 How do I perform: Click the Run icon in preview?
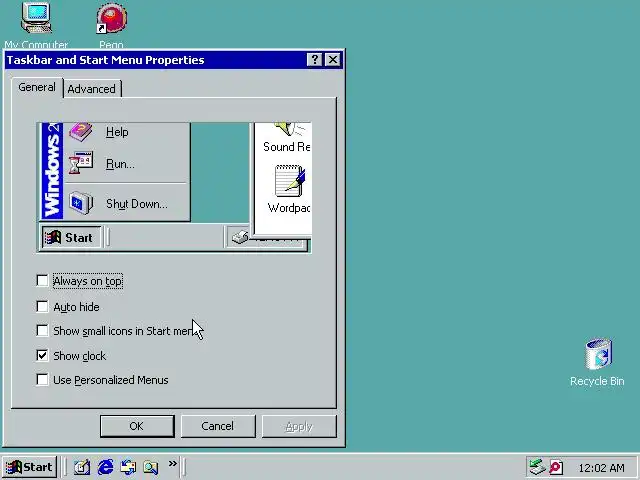(x=81, y=163)
